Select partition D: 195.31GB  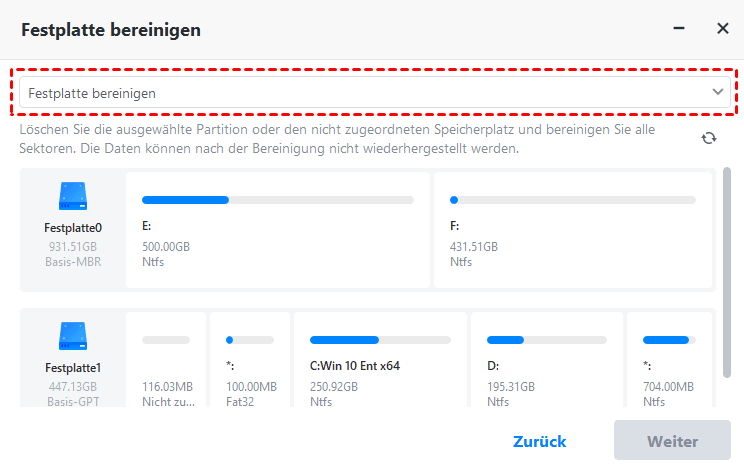(x=547, y=369)
